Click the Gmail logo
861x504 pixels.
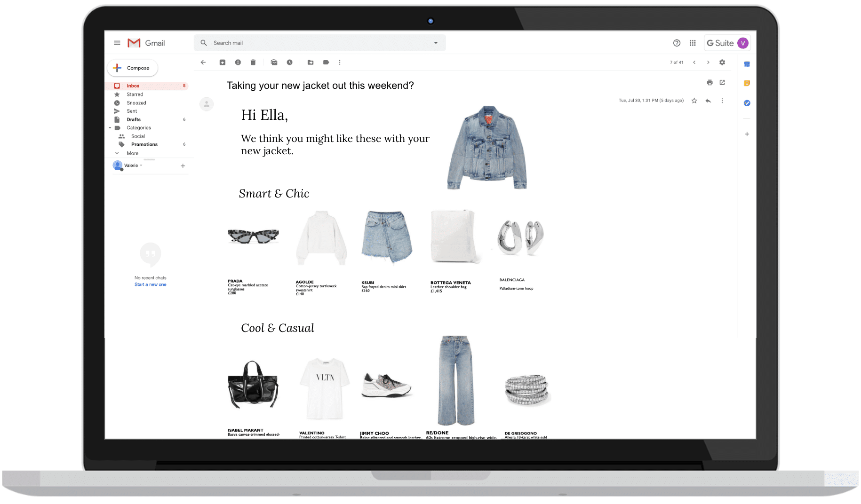click(x=146, y=43)
